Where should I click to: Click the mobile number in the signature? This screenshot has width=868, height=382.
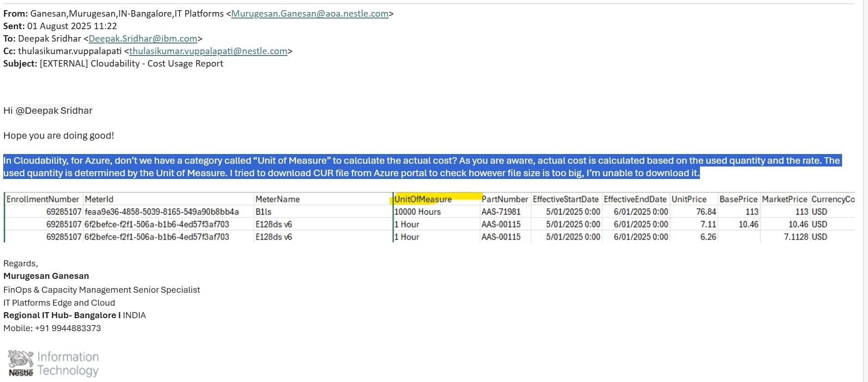click(68, 328)
